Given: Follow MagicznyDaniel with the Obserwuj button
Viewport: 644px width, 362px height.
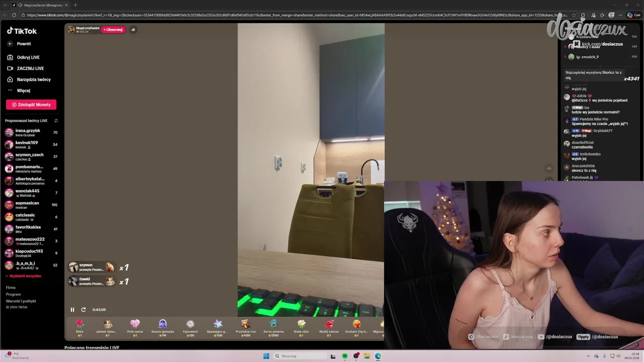Looking at the screenshot, I should pyautogui.click(x=113, y=30).
